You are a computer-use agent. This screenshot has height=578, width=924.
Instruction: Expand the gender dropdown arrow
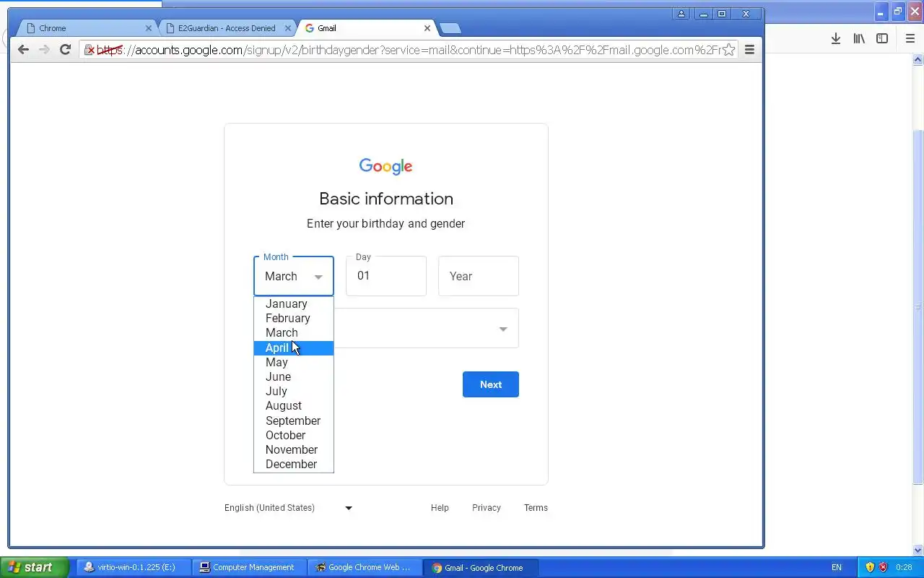(x=503, y=329)
